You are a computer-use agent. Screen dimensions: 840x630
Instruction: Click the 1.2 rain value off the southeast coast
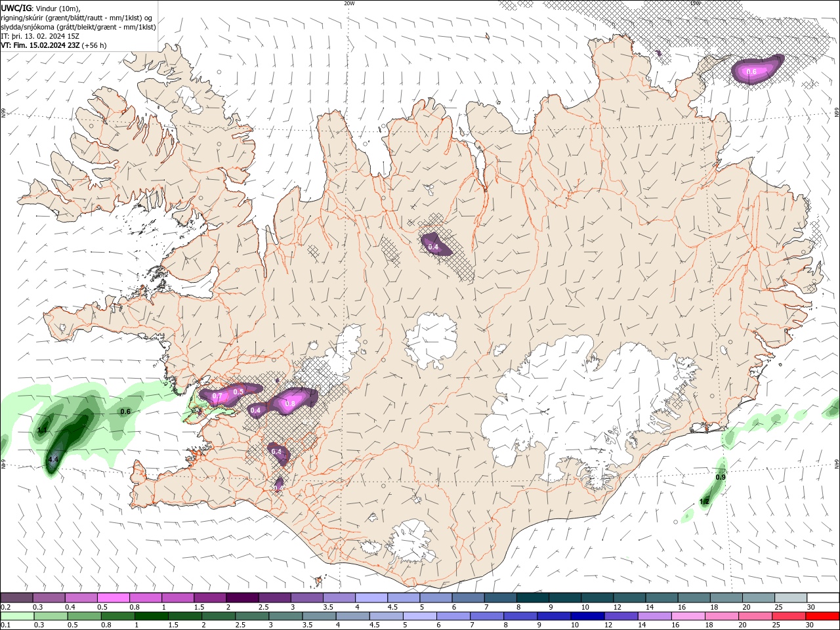point(704,501)
